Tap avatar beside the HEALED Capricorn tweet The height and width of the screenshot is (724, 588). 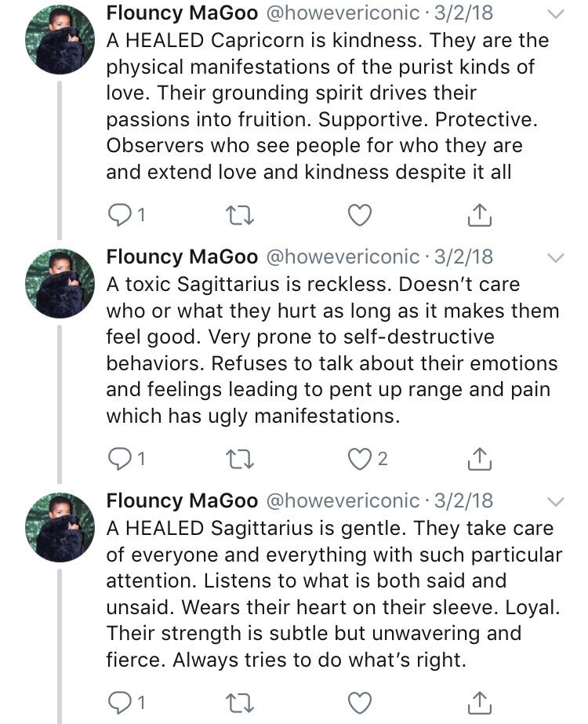[x=61, y=43]
